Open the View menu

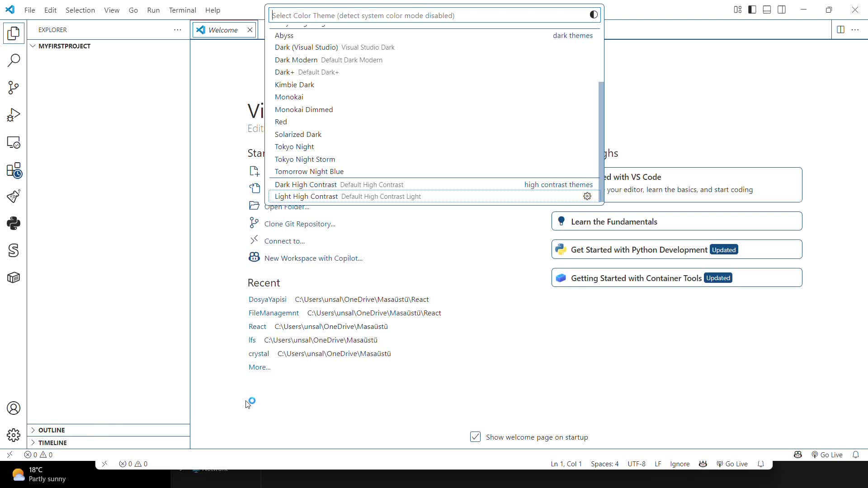112,10
